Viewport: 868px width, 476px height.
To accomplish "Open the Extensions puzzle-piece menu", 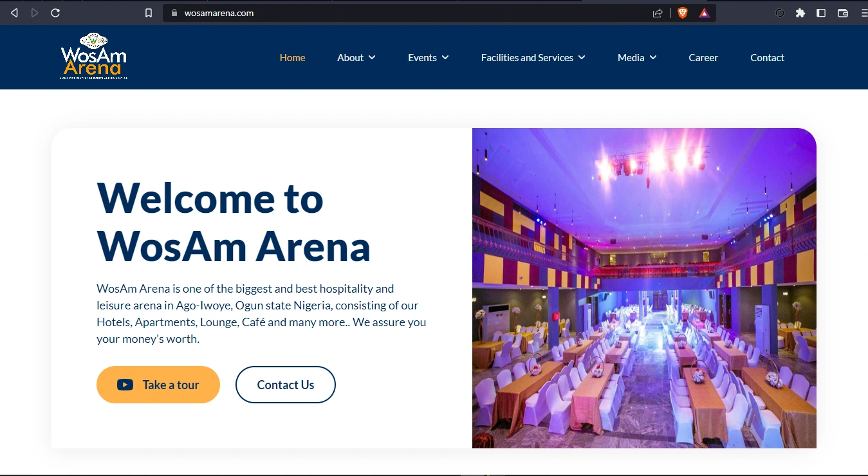I will click(800, 13).
